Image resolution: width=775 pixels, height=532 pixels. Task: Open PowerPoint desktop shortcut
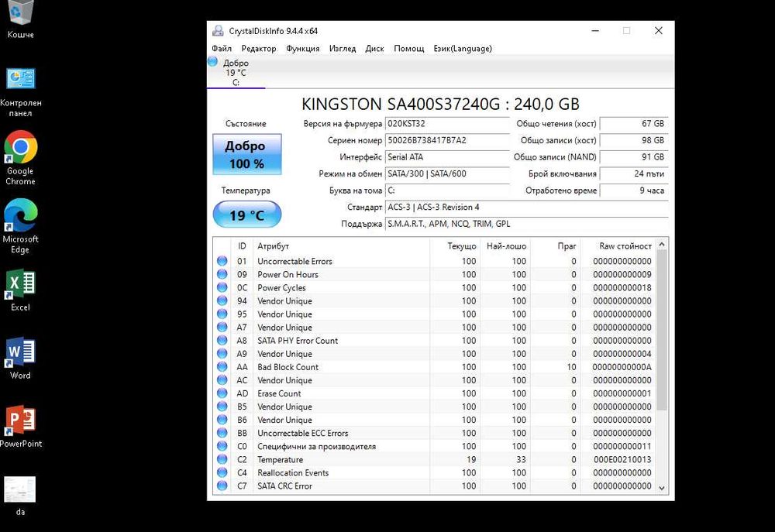[x=21, y=427]
